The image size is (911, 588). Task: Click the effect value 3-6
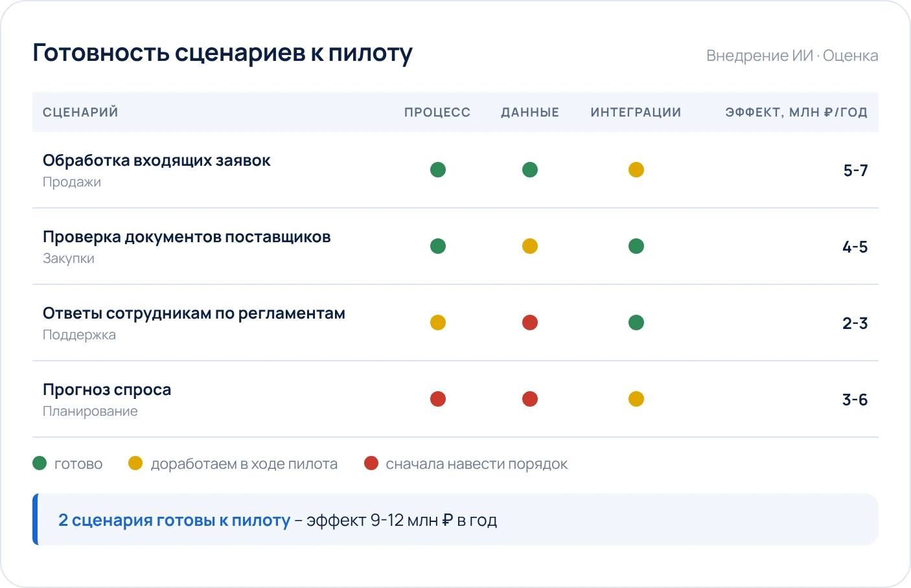(x=855, y=400)
